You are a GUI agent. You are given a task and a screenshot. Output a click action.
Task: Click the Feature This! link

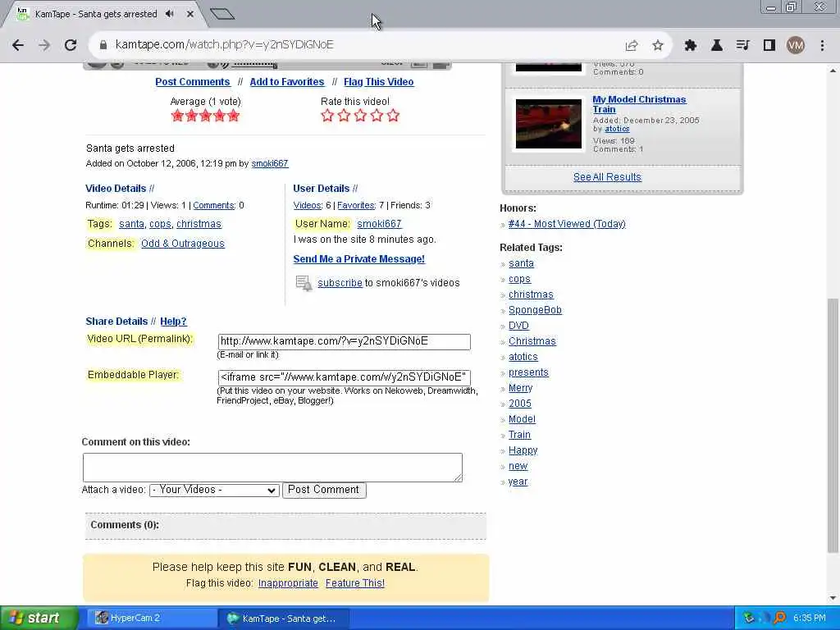[x=354, y=583]
